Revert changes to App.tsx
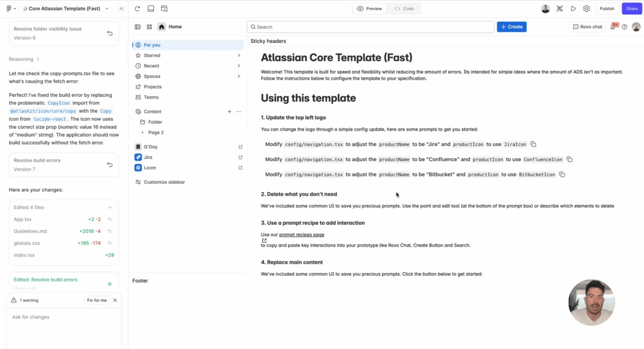The width and height of the screenshot is (644, 349). pyautogui.click(x=110, y=219)
